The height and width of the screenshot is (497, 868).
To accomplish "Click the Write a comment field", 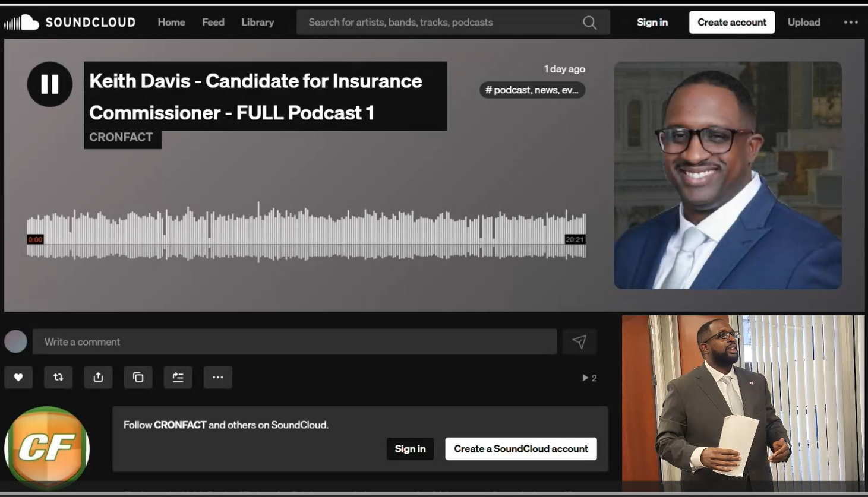I will pyautogui.click(x=295, y=342).
